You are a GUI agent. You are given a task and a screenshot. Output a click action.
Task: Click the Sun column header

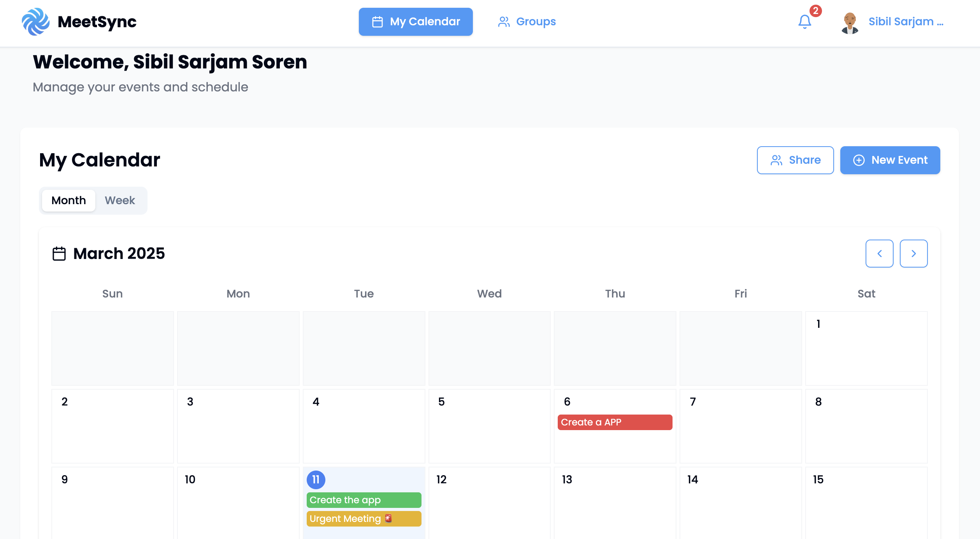(x=112, y=294)
